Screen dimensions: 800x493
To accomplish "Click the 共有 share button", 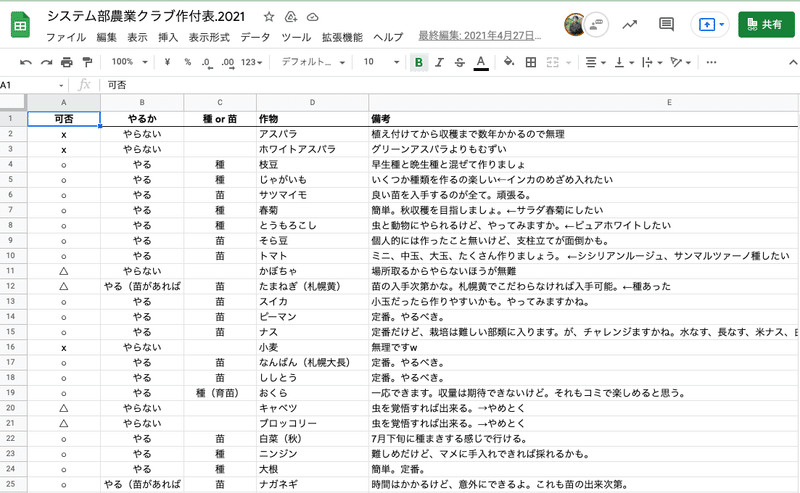I will point(766,24).
